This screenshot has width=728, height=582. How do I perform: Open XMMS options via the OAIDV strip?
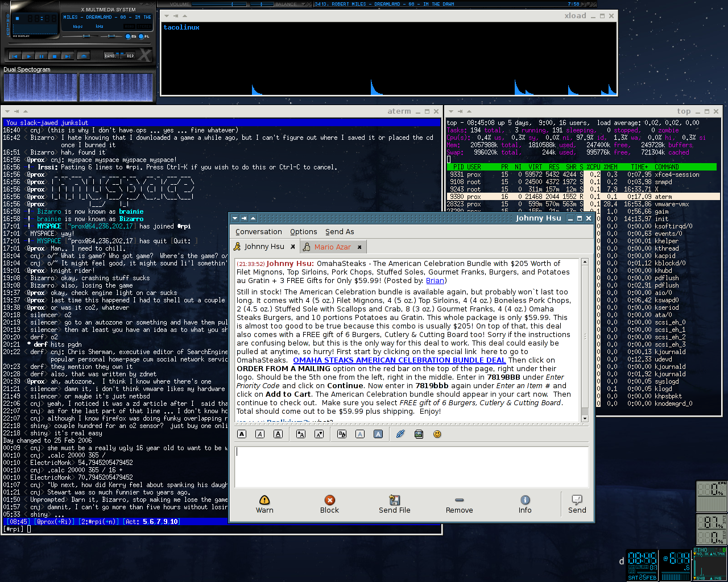[7, 24]
